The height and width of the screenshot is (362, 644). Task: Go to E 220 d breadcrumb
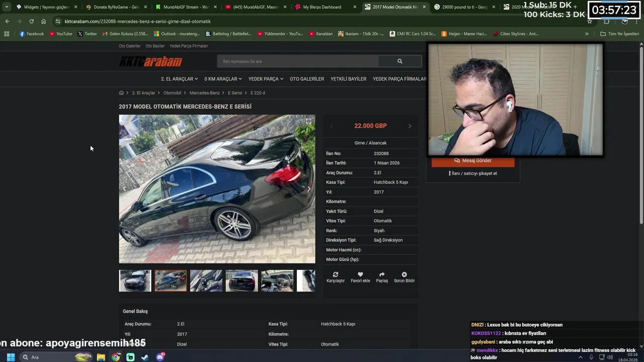258,93
